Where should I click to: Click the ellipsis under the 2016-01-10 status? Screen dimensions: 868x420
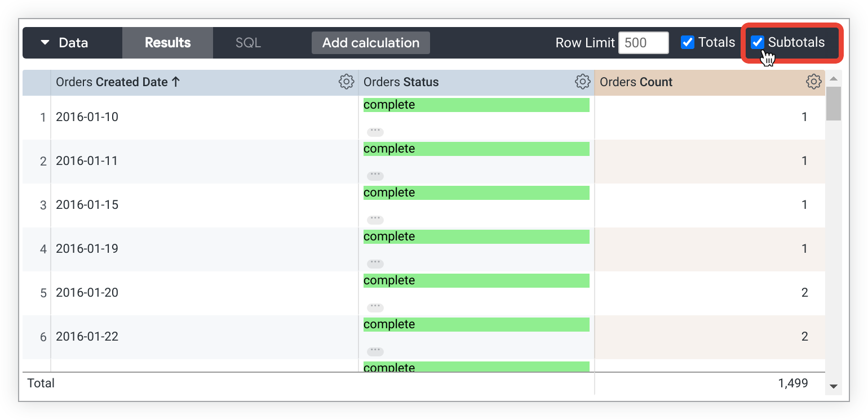tap(375, 132)
